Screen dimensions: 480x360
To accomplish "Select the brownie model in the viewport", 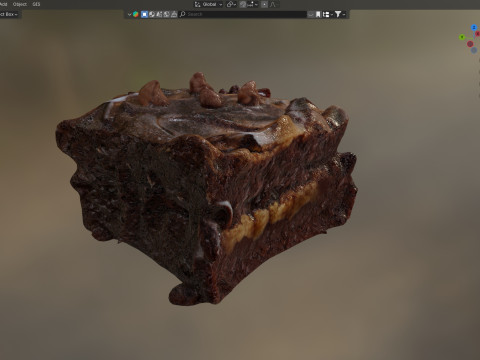I will point(207,187).
